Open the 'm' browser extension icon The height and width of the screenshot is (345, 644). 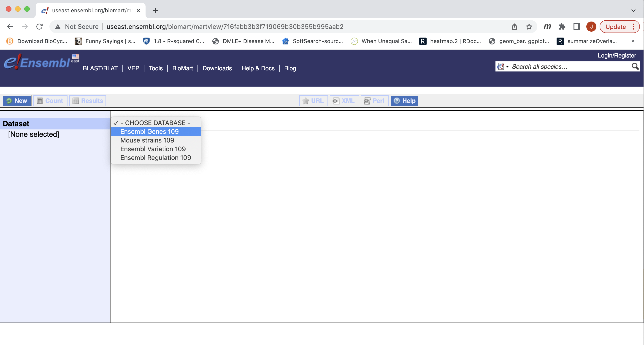(x=547, y=27)
